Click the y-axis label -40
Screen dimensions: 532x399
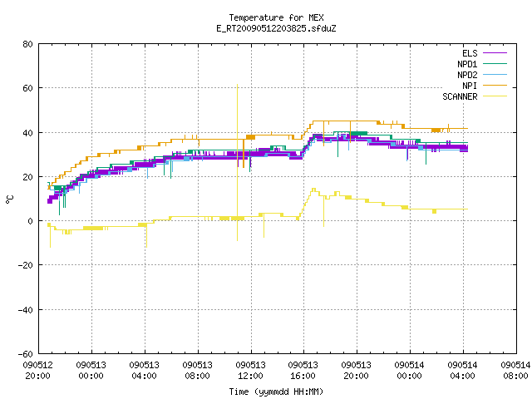pyautogui.click(x=26, y=310)
